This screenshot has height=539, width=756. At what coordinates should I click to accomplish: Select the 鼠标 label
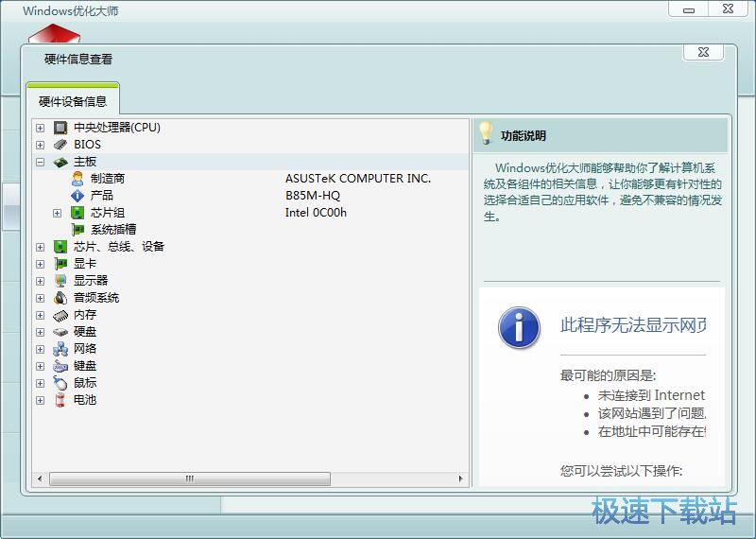[x=85, y=383]
